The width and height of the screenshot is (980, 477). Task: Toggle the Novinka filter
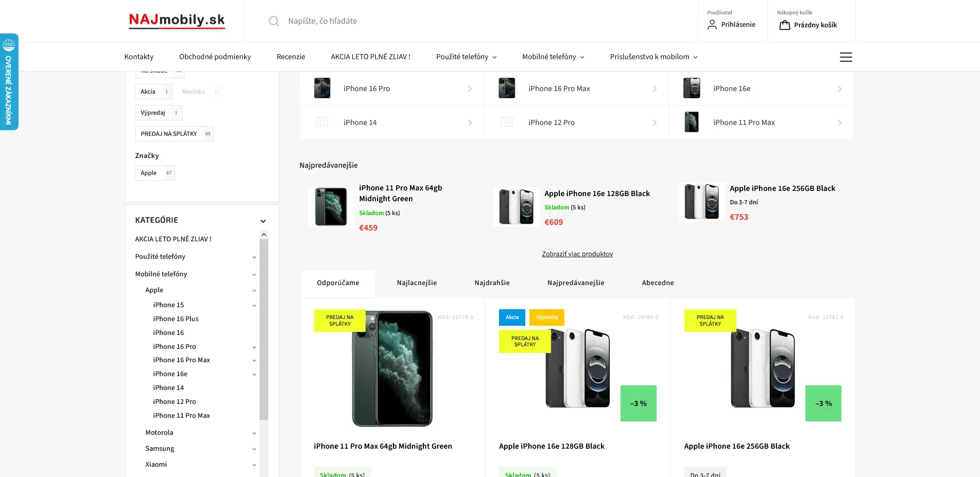click(x=199, y=92)
